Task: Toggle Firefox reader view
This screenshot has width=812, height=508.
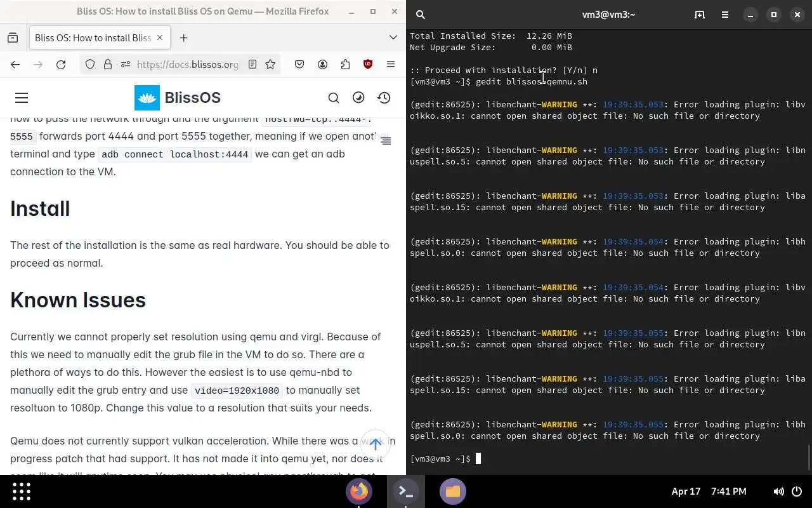Action: click(x=252, y=64)
